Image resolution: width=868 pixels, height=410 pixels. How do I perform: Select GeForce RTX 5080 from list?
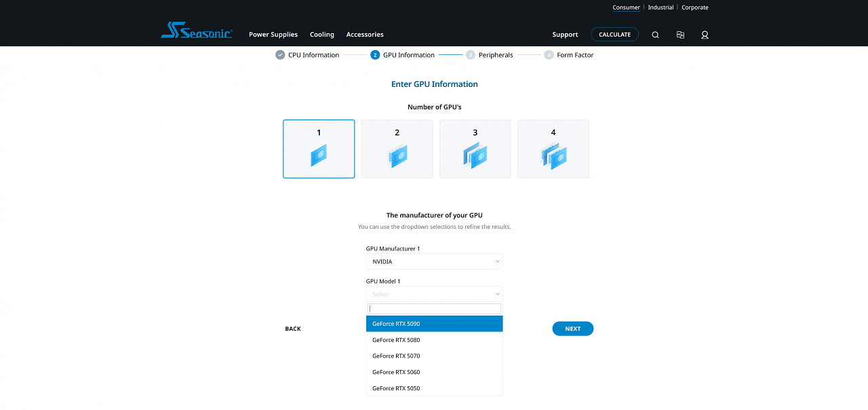point(435,340)
